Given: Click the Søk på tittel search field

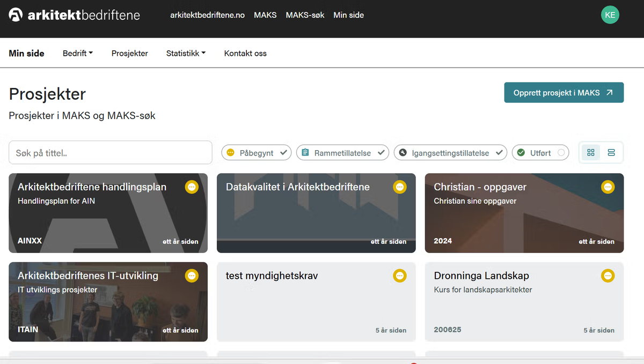Looking at the screenshot, I should tap(110, 152).
